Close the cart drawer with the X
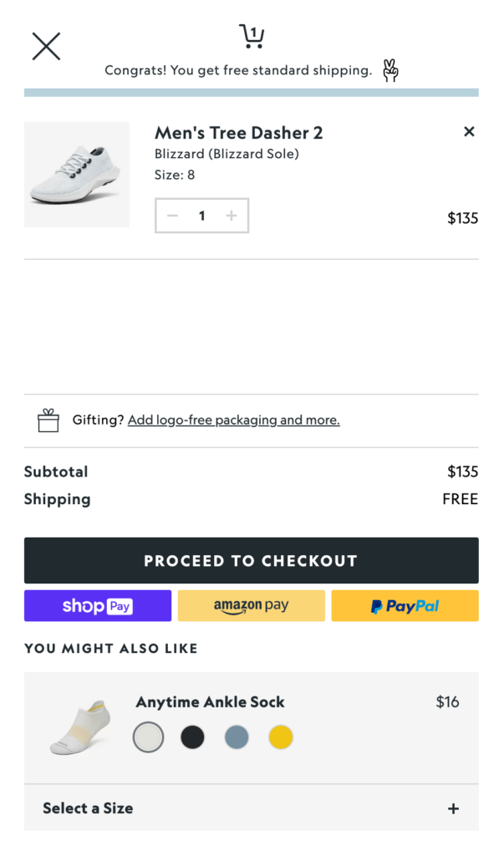This screenshot has height=856, width=504. click(x=46, y=46)
